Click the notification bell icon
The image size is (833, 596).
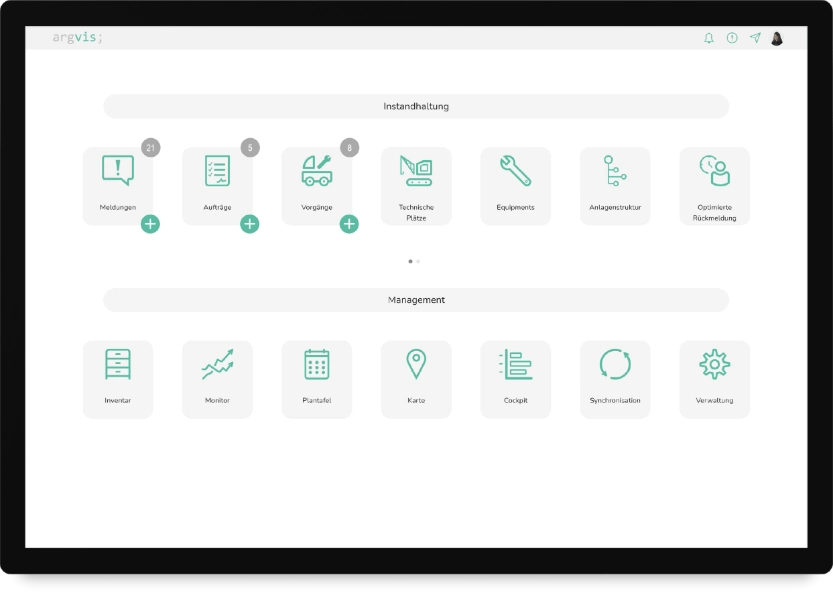(x=709, y=38)
